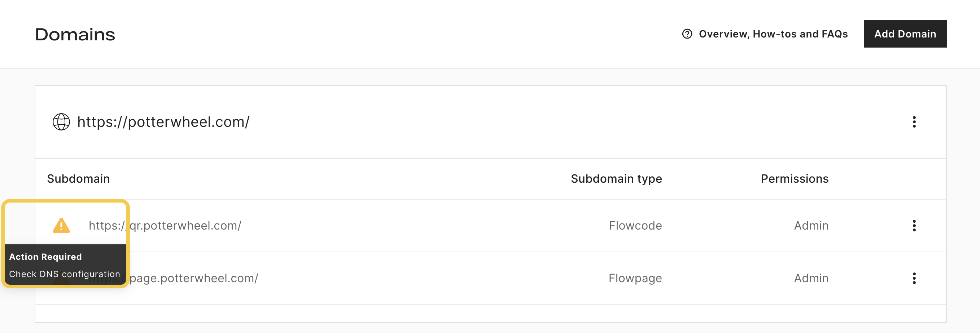980x333 pixels.
Task: Click Admin permission in the Flowcode row
Action: (811, 226)
